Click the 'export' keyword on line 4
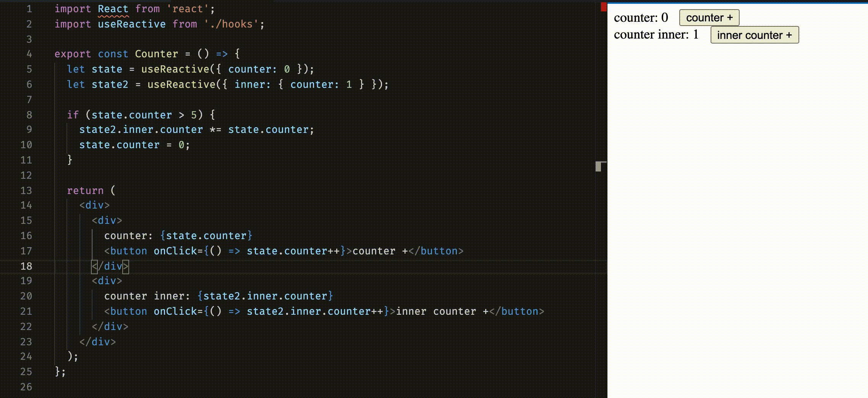This screenshot has width=868, height=398. click(x=73, y=54)
